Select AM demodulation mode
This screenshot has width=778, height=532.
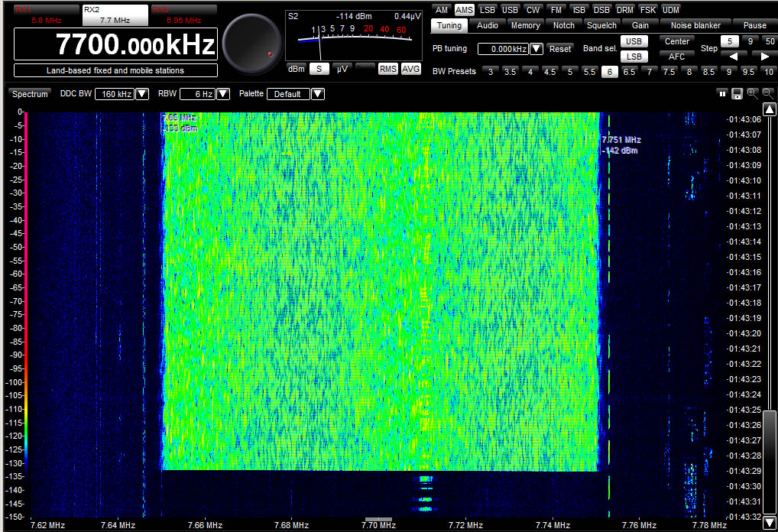442,10
